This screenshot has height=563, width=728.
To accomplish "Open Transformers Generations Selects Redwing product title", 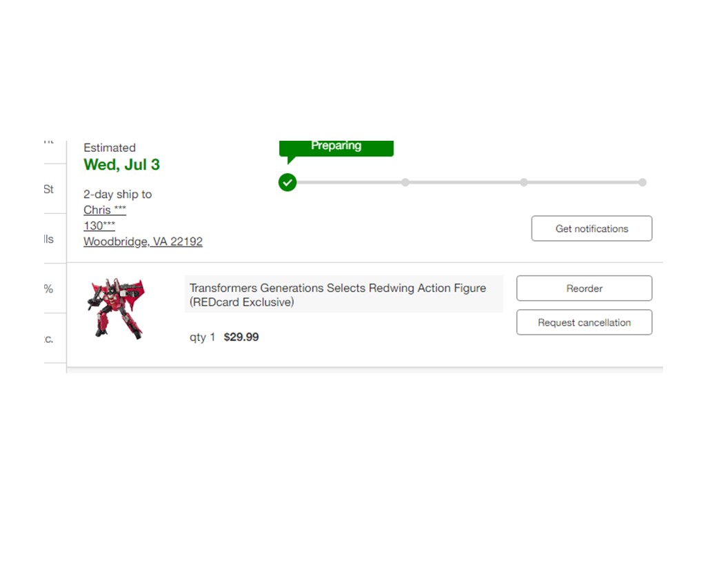I will (338, 295).
